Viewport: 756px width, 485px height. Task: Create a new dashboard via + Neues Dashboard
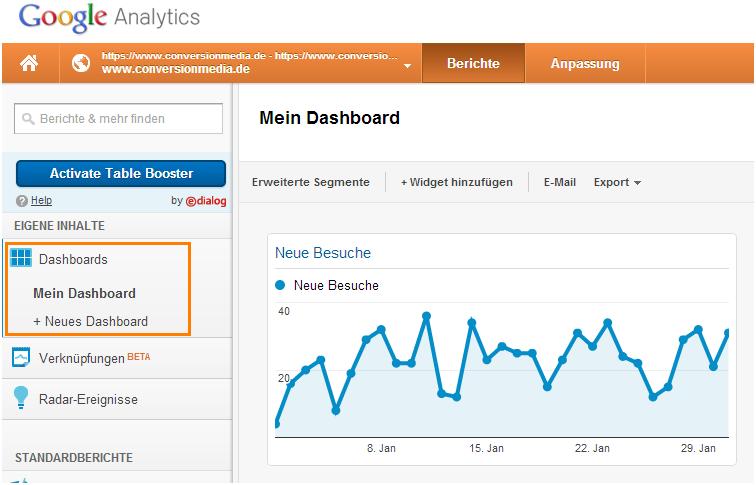[91, 321]
